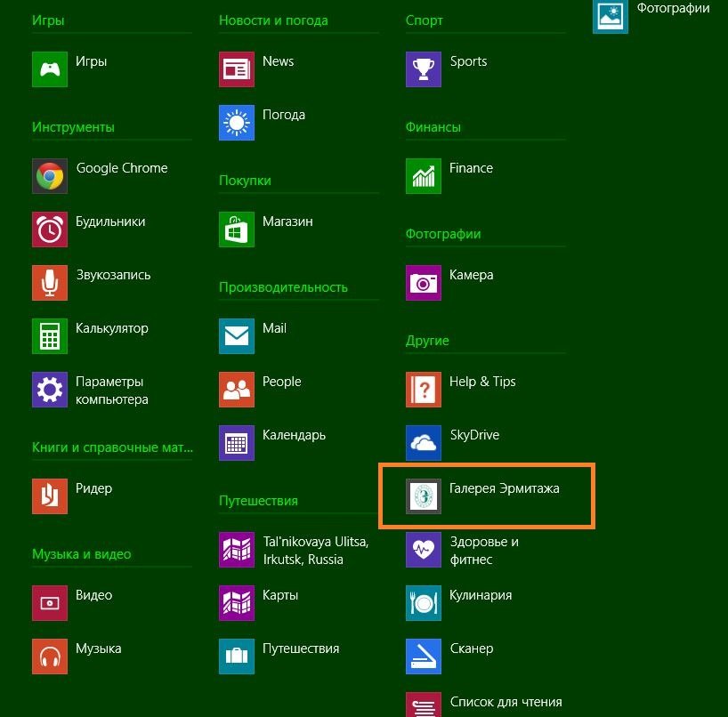Viewport: 728px width, 717px height.
Task: Open the People app label
Action: tap(281, 382)
